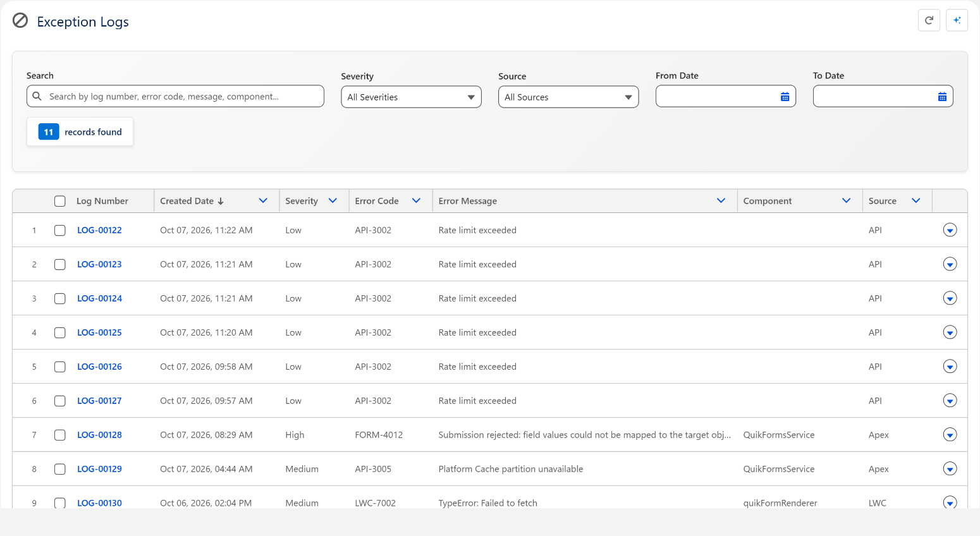Image resolution: width=980 pixels, height=536 pixels.
Task: Open the LOG-00127 record link
Action: tap(99, 401)
